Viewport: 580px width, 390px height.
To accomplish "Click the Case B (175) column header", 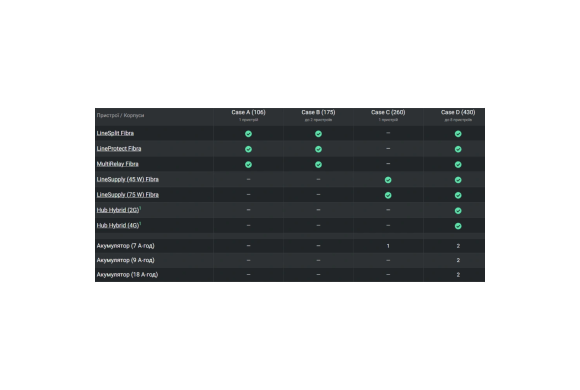I will pos(318,112).
